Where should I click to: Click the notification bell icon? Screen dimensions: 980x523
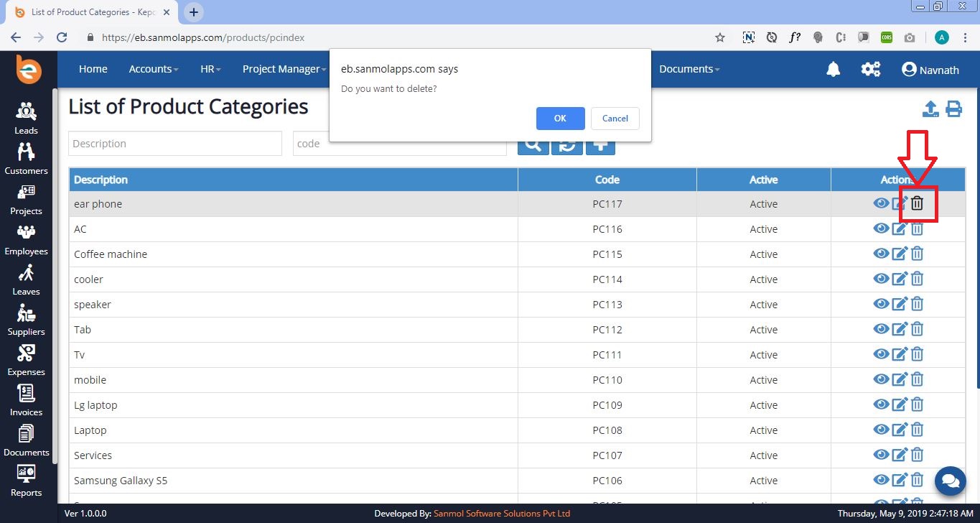(834, 69)
